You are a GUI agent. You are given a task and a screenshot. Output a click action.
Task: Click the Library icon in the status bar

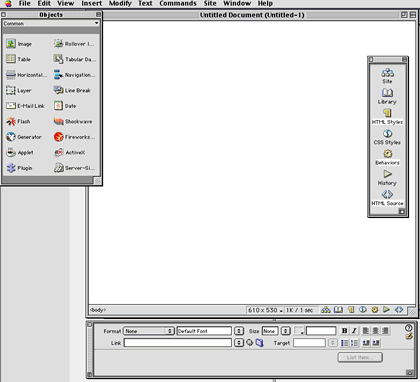point(338,310)
